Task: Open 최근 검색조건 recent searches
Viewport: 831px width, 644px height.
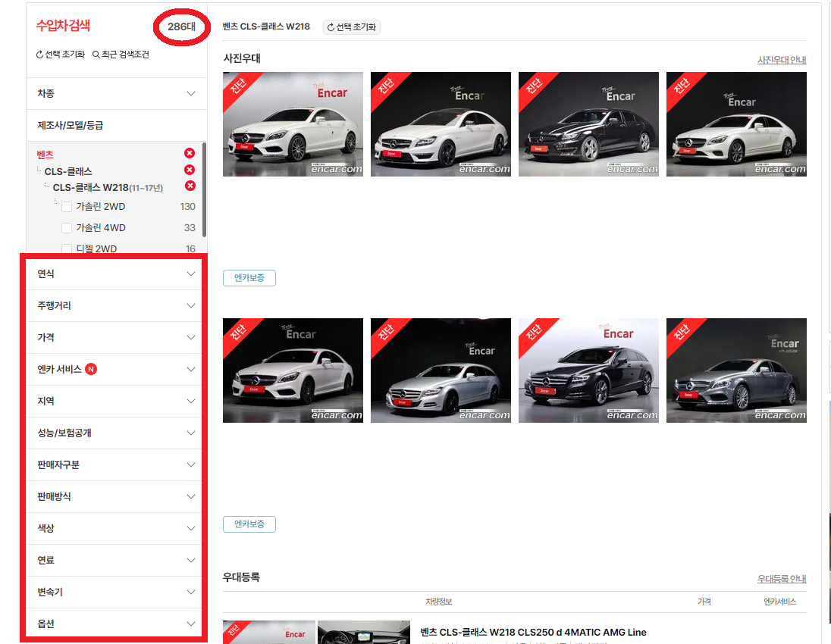Action: pyautogui.click(x=121, y=55)
